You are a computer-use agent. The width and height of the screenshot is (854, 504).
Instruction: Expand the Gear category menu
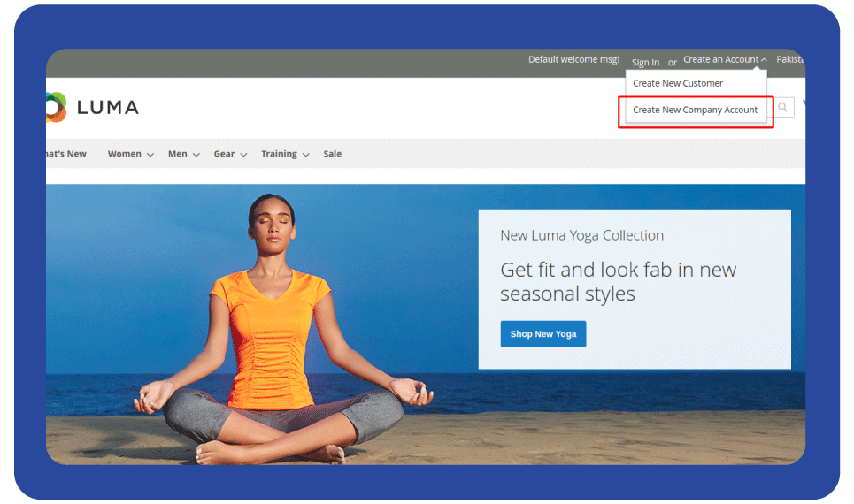pos(229,154)
